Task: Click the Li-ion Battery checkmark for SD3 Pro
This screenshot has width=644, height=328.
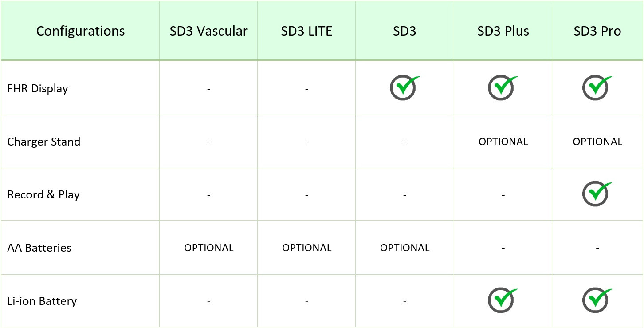Action: 597,300
